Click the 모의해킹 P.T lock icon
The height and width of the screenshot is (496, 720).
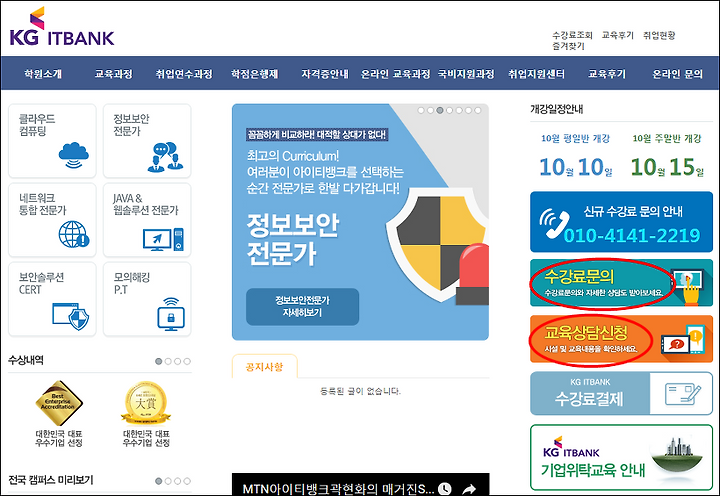pos(171,314)
